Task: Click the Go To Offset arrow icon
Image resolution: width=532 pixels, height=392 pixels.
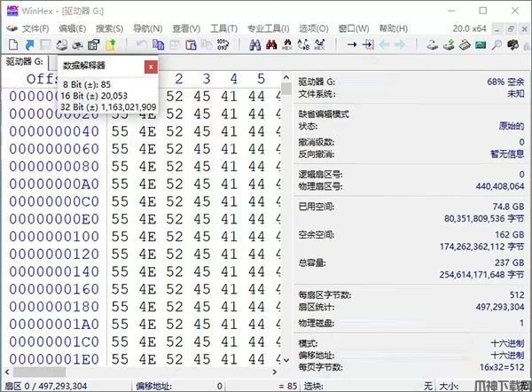Action: click(x=351, y=44)
